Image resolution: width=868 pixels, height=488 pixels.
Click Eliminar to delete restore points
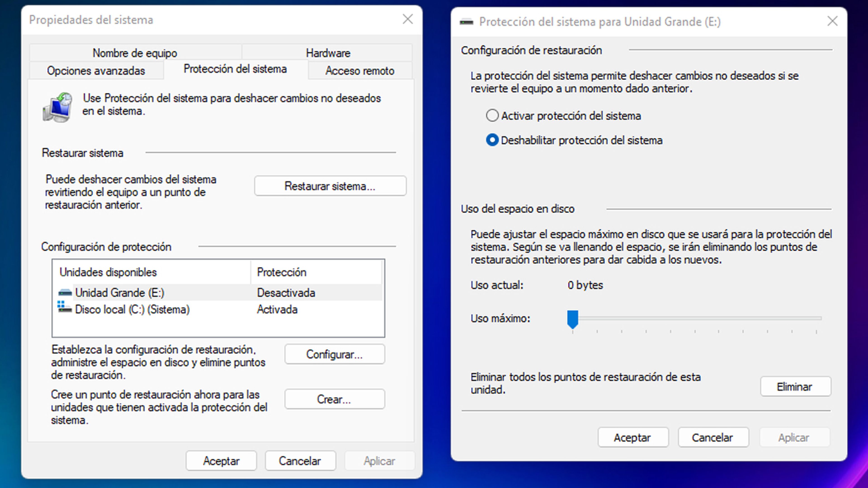point(796,386)
